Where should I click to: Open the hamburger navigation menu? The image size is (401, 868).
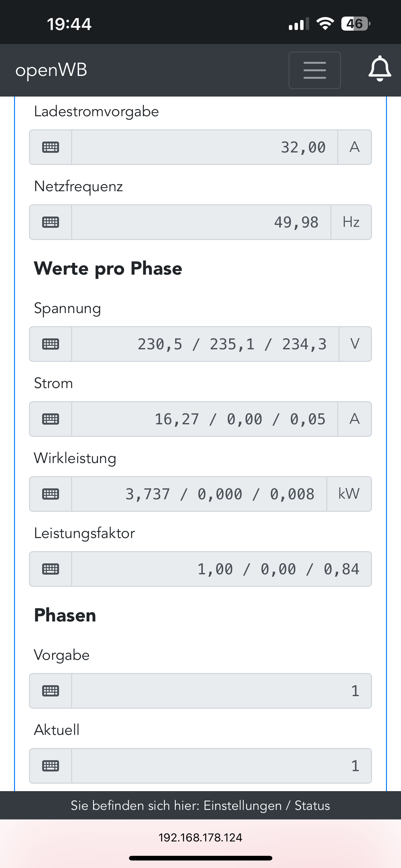[314, 70]
